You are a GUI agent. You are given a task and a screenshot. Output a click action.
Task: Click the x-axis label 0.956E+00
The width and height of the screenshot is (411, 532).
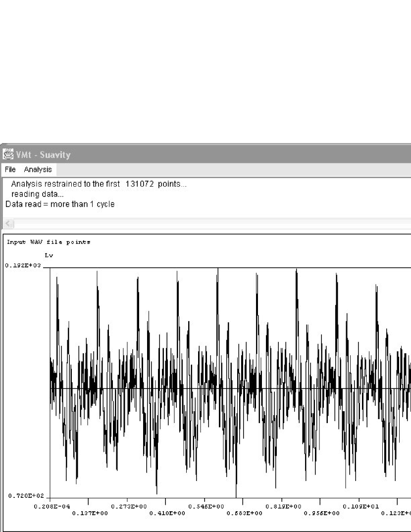[x=322, y=513]
